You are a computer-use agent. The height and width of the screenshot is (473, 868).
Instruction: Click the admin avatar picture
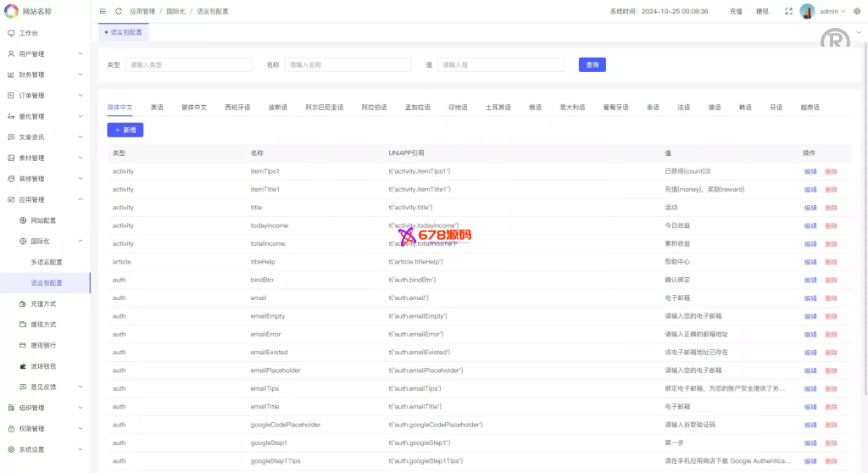coord(808,12)
